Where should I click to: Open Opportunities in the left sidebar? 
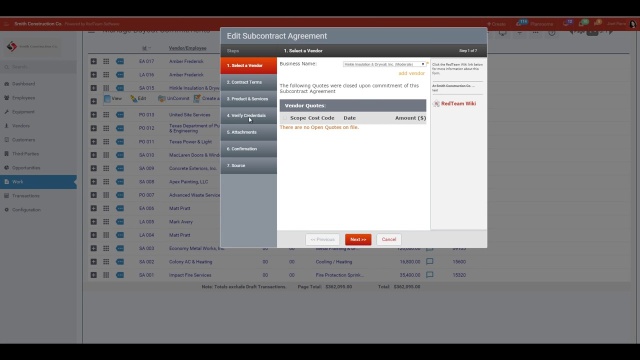[26, 168]
